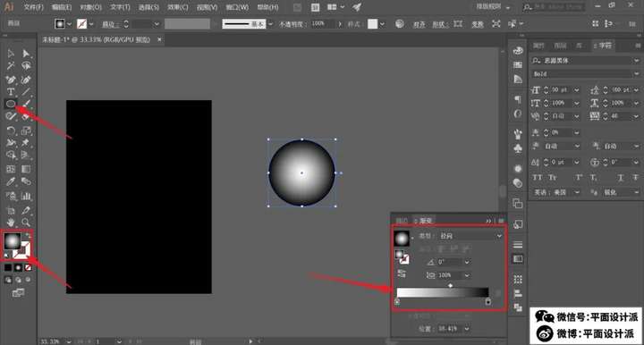The height and width of the screenshot is (345, 644).
Task: Switch fill to solid Color mode
Action: pos(8,267)
